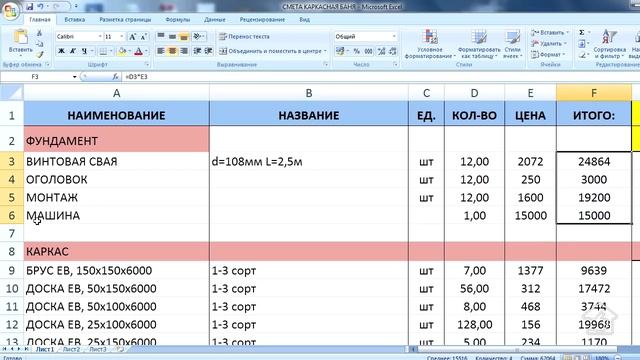This screenshot has width=640, height=360.
Task: Activate the Format Painter brush
Action: click(39, 54)
